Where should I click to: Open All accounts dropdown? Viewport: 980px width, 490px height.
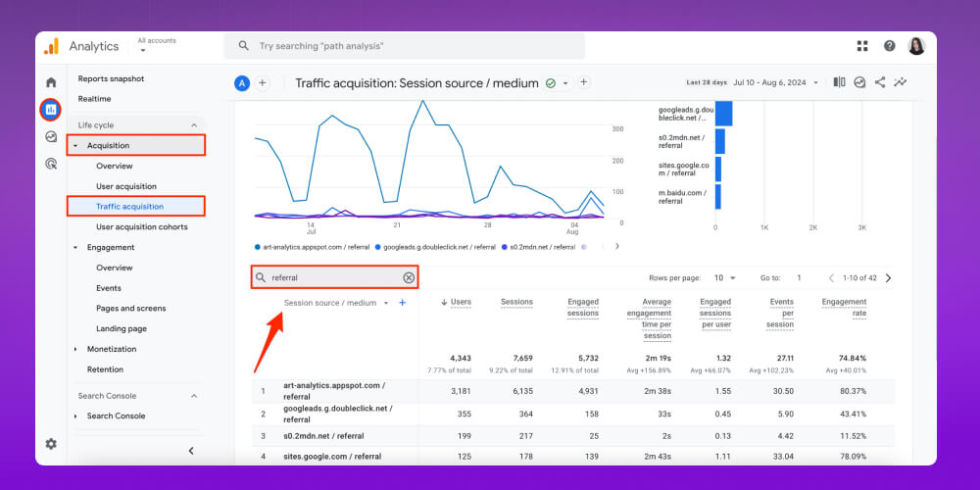coord(156,44)
